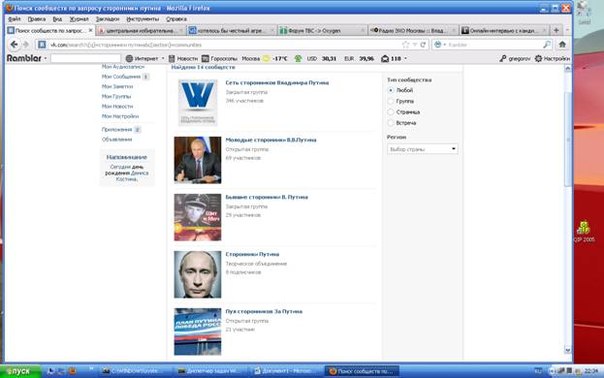Open the home page icon
604x378 pixels.
click(x=562, y=45)
